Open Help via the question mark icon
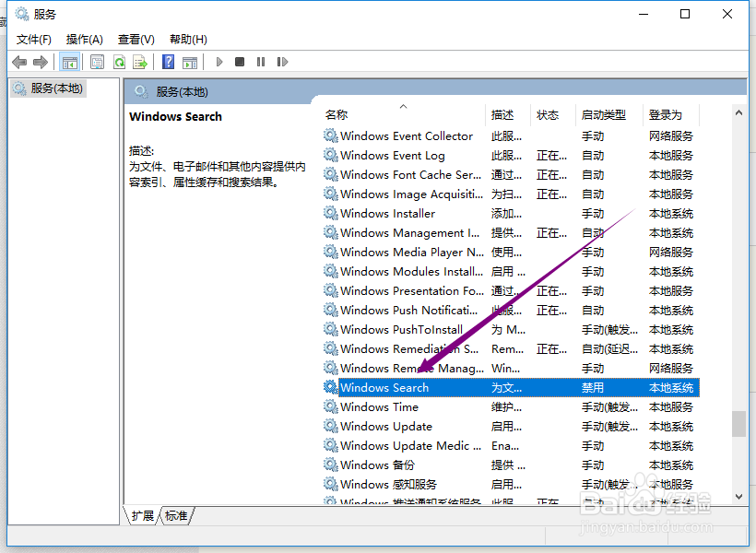The image size is (756, 553). [169, 62]
